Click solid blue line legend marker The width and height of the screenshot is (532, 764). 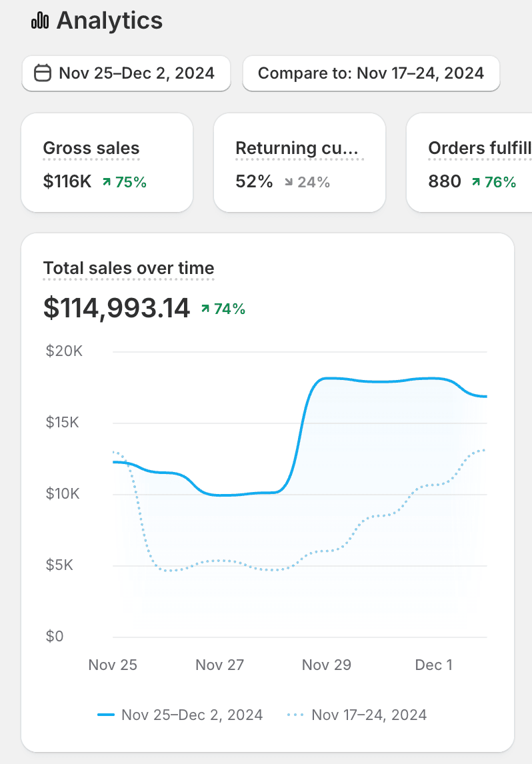[107, 715]
